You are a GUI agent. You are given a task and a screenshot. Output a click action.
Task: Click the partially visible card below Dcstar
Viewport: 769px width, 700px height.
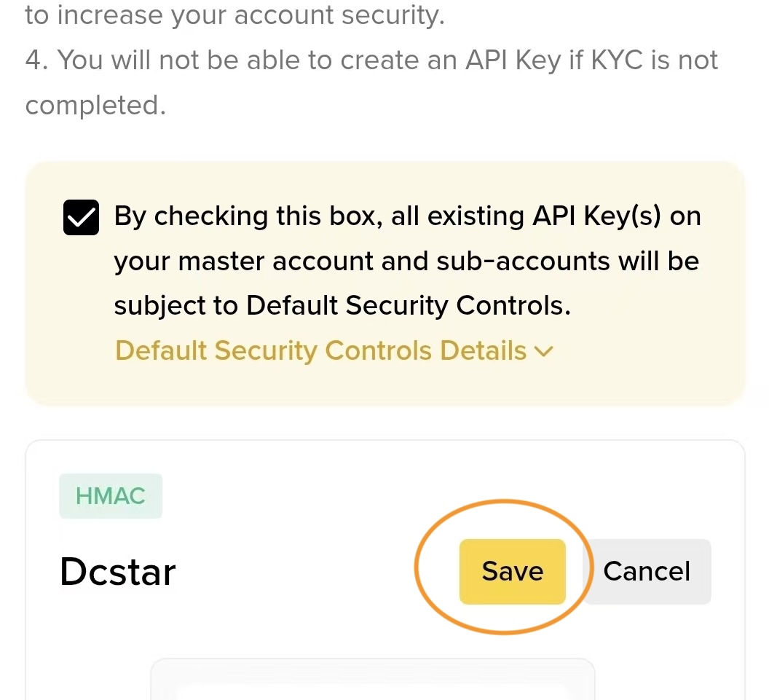click(372, 680)
